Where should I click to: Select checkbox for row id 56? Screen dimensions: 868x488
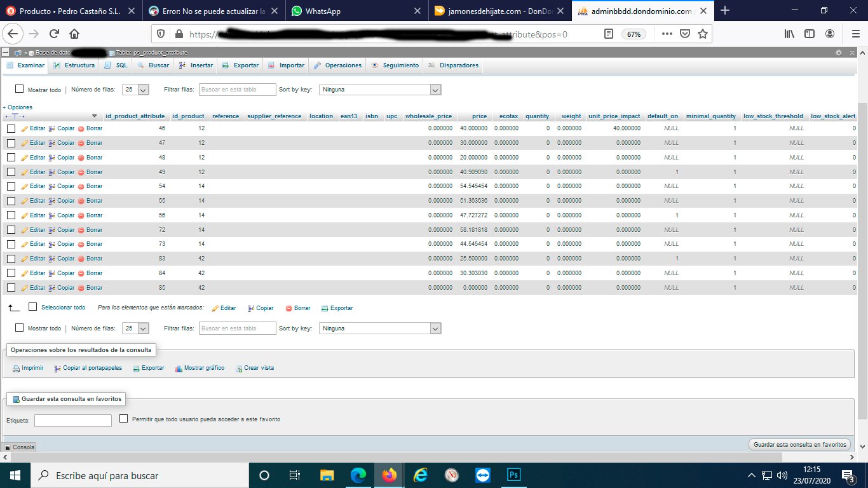[x=11, y=215]
